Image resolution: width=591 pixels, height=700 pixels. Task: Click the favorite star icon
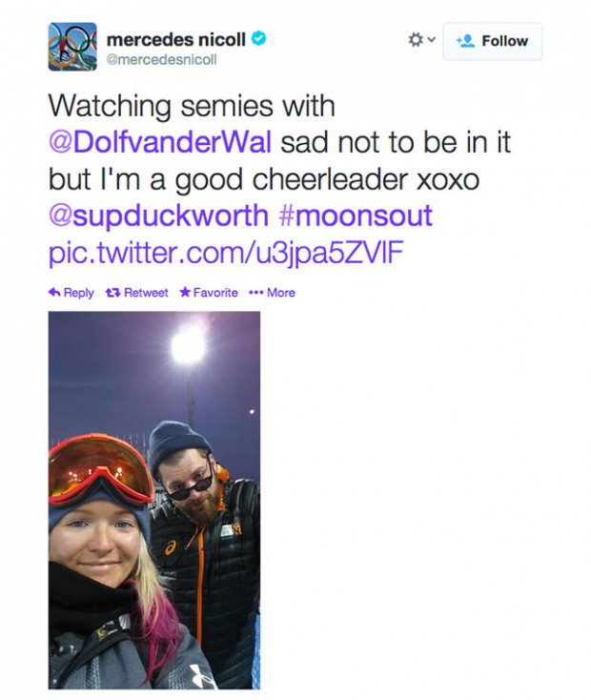point(185,293)
